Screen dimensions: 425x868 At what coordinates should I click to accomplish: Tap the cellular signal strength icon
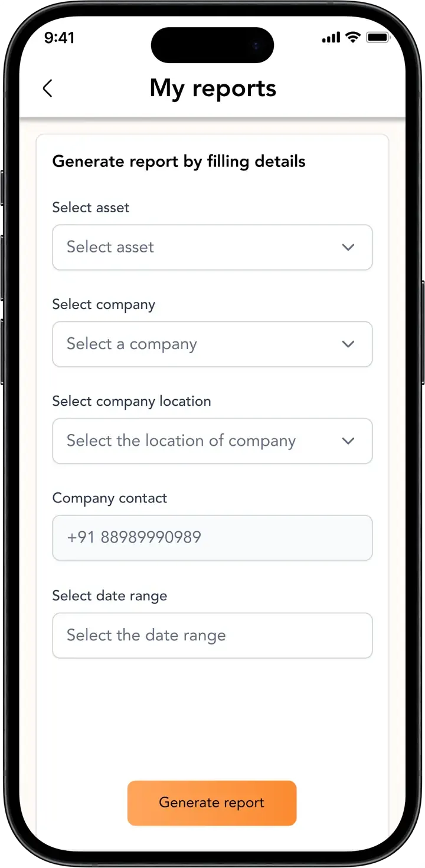[x=331, y=38]
